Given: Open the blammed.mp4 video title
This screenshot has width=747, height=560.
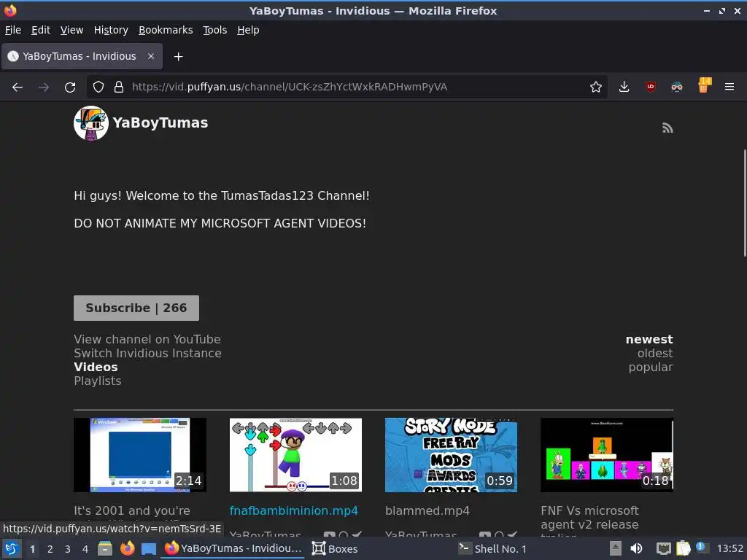Looking at the screenshot, I should [427, 510].
